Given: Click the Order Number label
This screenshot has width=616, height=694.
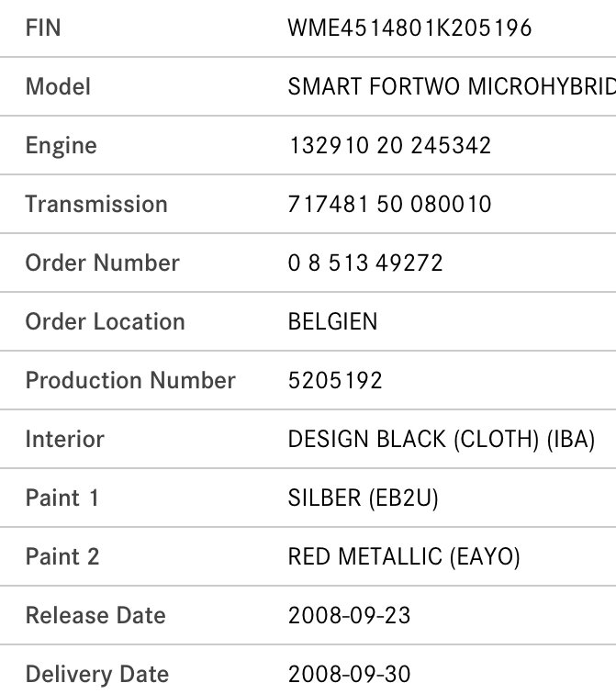Looking at the screenshot, I should (102, 263).
